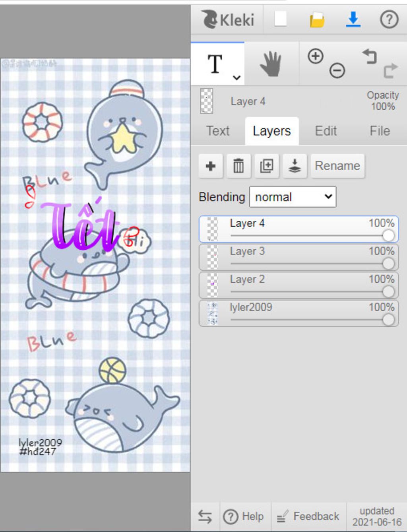407x532 pixels.
Task: Redo the last undone action
Action: [x=390, y=71]
